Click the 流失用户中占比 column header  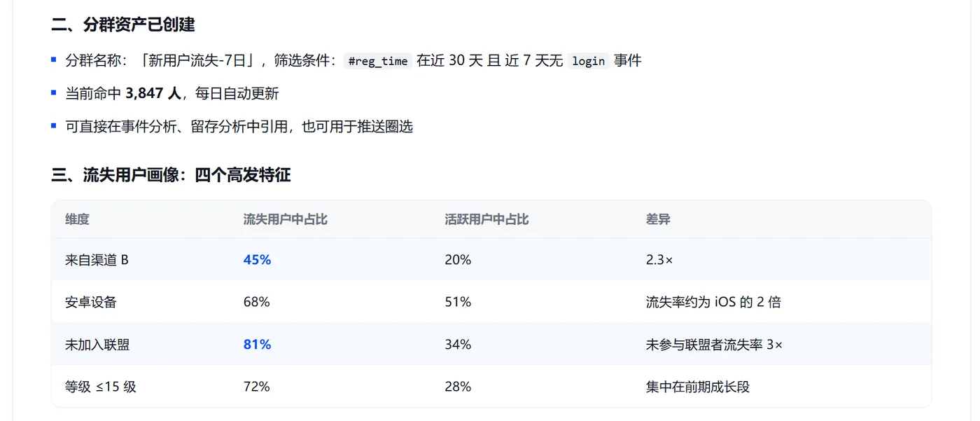[286, 219]
